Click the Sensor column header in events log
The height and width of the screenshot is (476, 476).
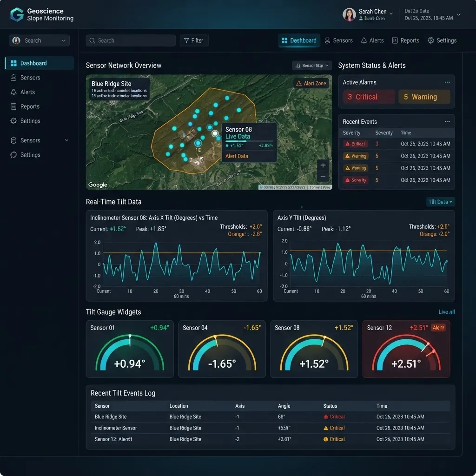(x=102, y=406)
